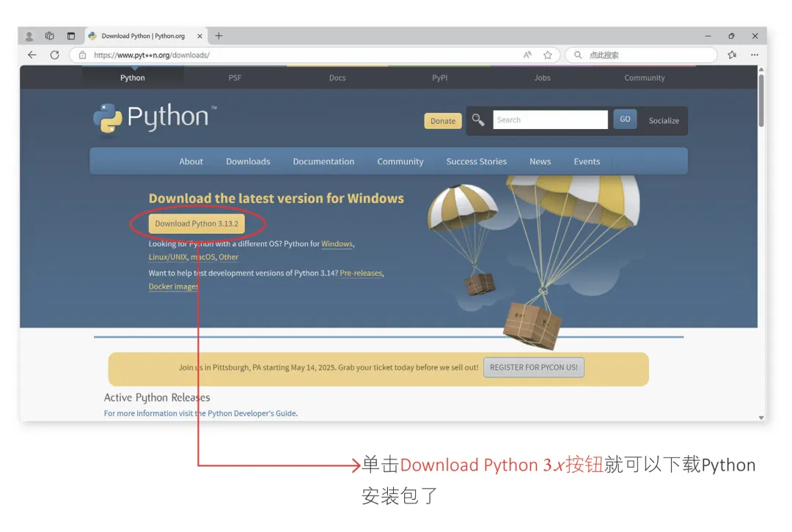Open the browser profile icon

[x=29, y=36]
